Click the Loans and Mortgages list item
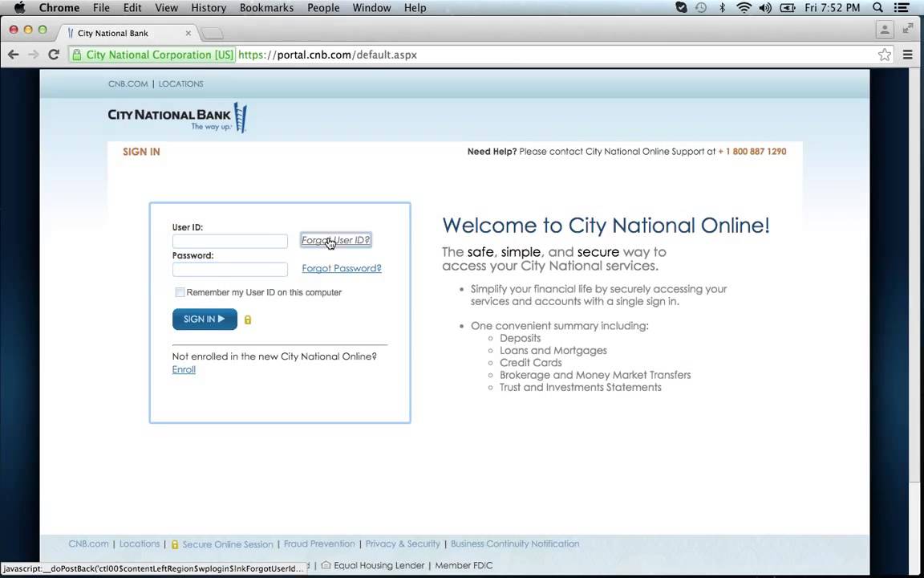This screenshot has width=924, height=578. pos(553,350)
